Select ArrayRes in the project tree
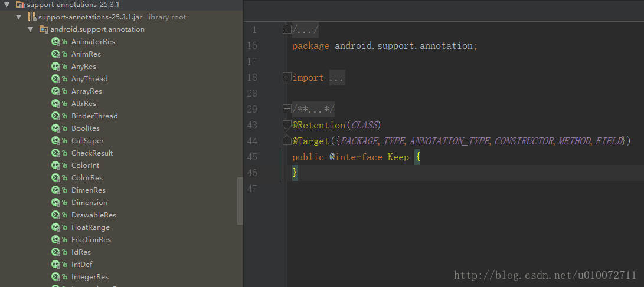644x287 pixels. pyautogui.click(x=87, y=91)
